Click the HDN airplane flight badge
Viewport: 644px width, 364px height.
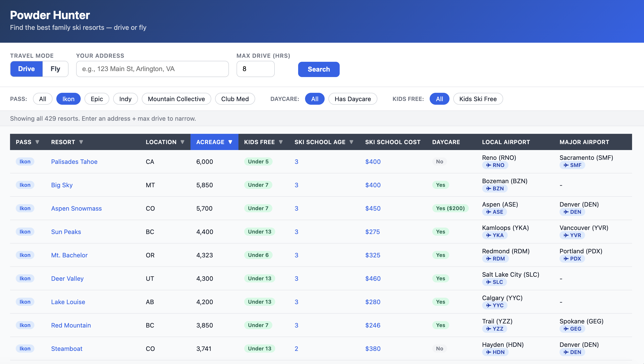coord(495,352)
